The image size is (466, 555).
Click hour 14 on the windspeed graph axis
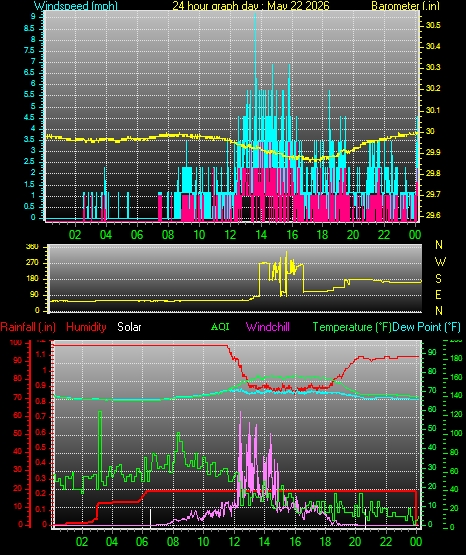[x=261, y=235]
